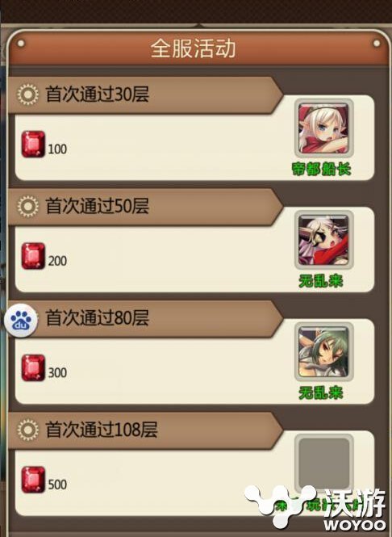Image resolution: width=392 pixels, height=537 pixels.
Task: Tap the red gem icon beside 100
Action: (x=33, y=145)
